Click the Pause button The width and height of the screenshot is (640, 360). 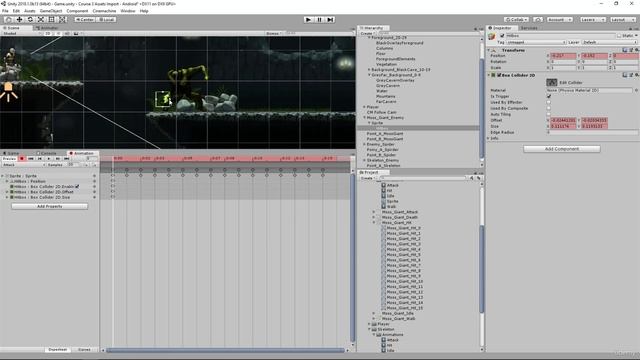(320, 19)
